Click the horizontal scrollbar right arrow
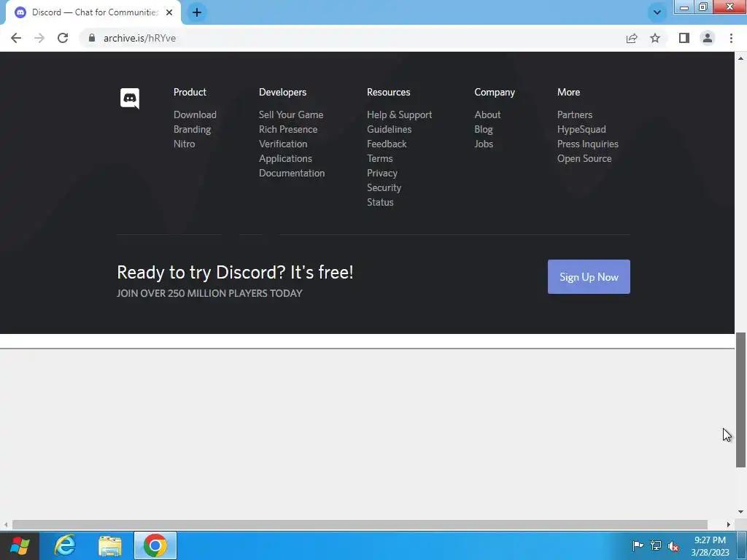This screenshot has height=560, width=747. [729, 524]
